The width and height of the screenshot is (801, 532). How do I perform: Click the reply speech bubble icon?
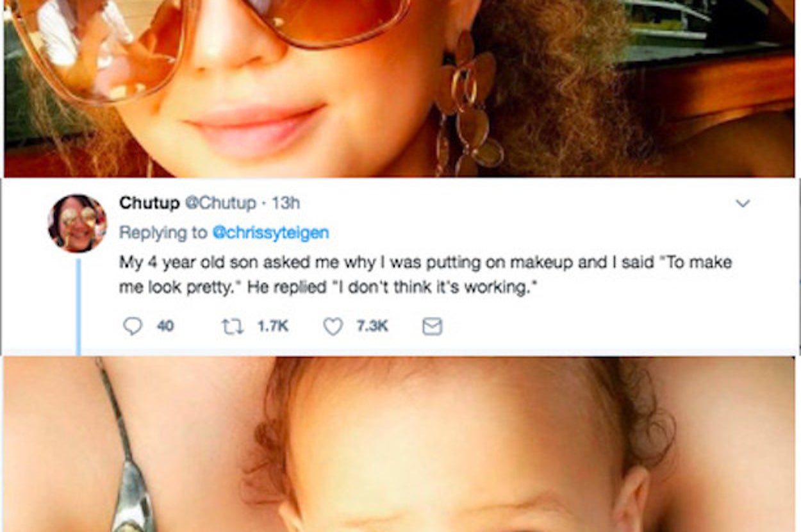coord(132,327)
